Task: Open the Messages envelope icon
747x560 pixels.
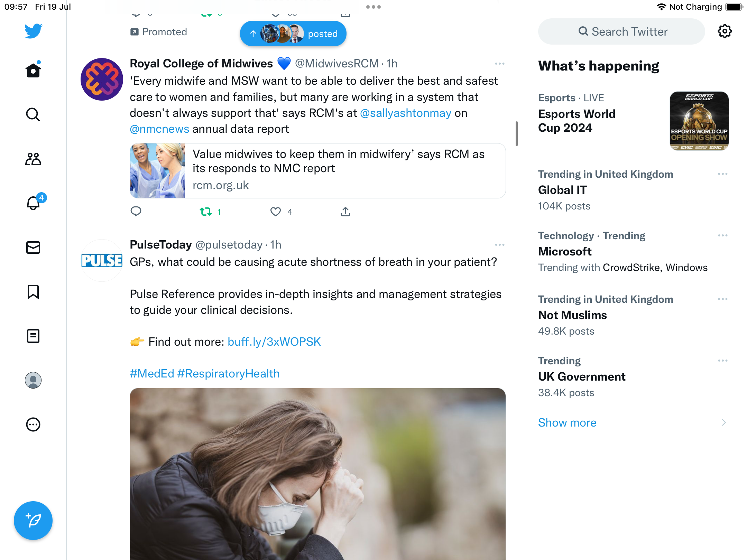Action: tap(33, 248)
